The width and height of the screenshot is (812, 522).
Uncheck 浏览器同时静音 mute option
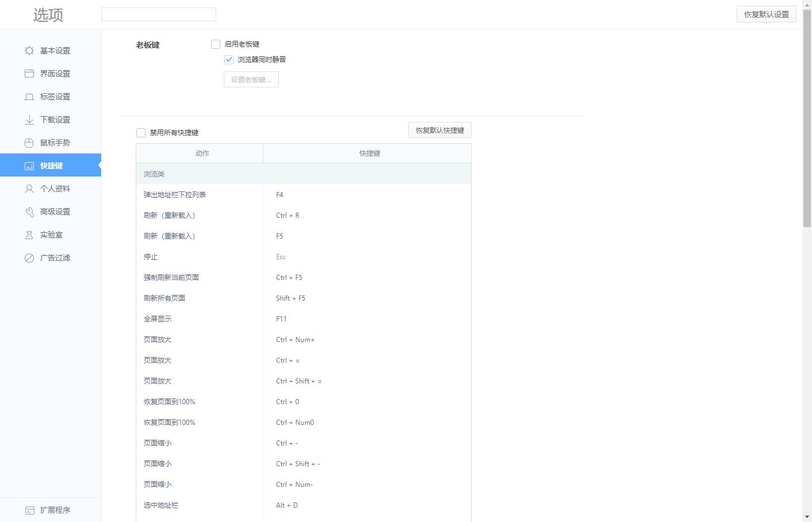click(x=229, y=59)
